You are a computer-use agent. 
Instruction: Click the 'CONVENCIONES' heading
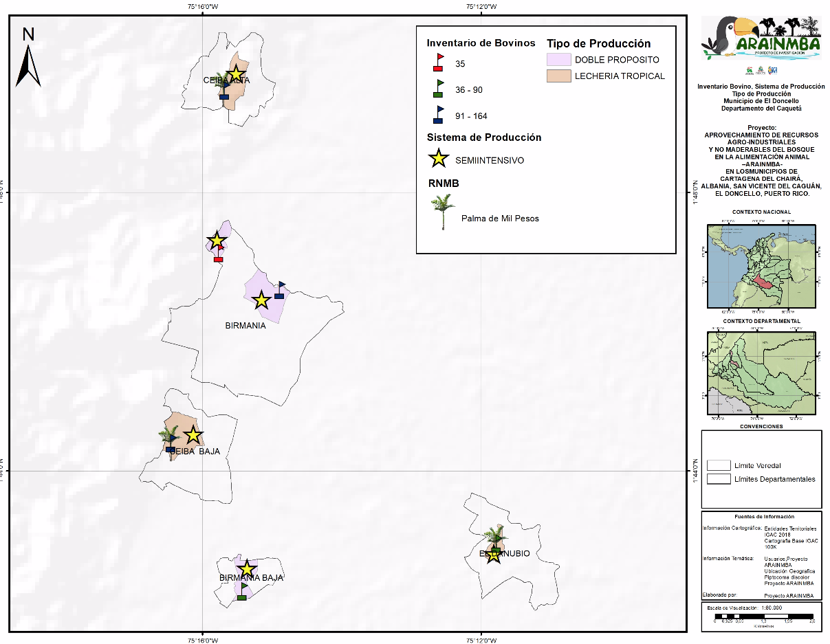pos(761,426)
